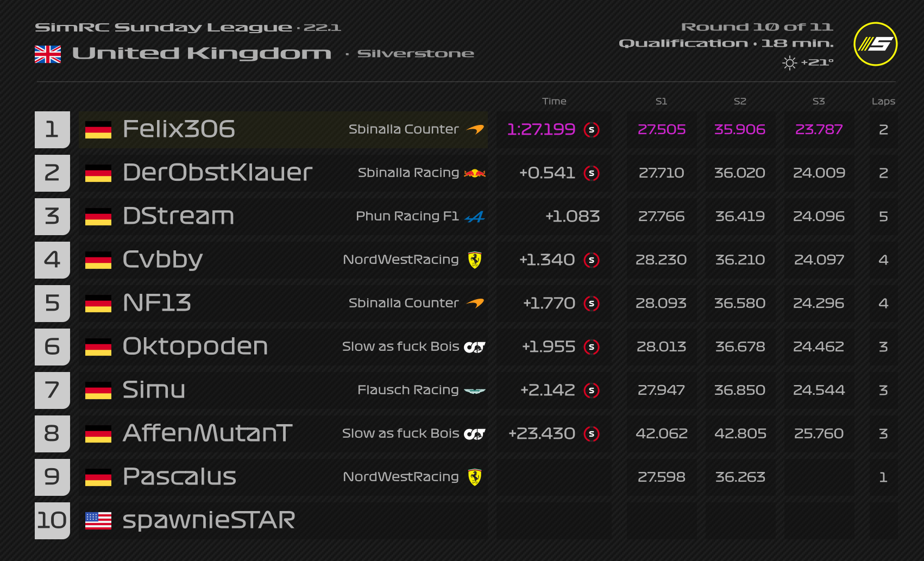Click driver name AffenMutanT
This screenshot has width=924, height=561.
[x=208, y=433]
